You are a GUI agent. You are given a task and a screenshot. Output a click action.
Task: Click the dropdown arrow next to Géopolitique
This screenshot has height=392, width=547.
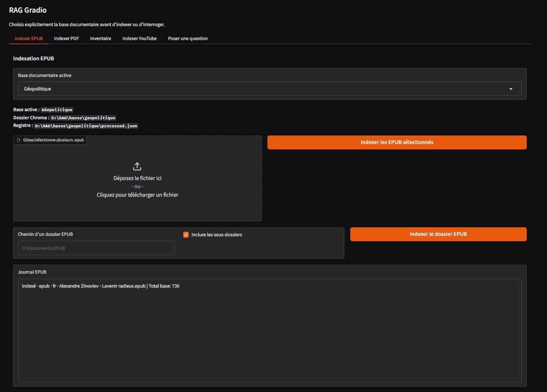click(511, 89)
